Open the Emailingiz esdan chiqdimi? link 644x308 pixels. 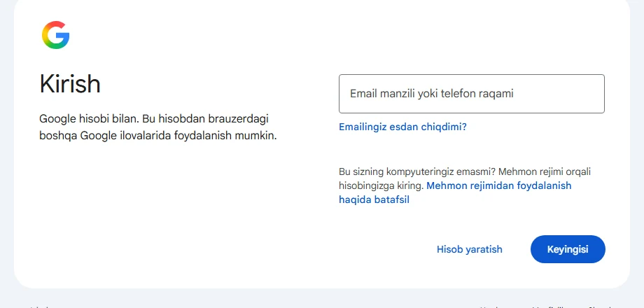click(402, 127)
